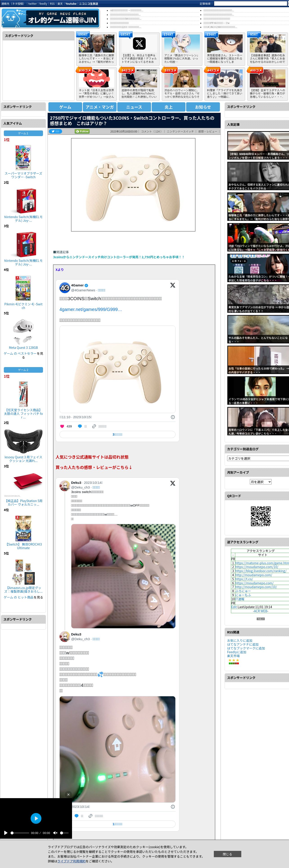Click the コメント(124) link
The width and height of the screenshot is (289, 868).
pyautogui.click(x=151, y=131)
